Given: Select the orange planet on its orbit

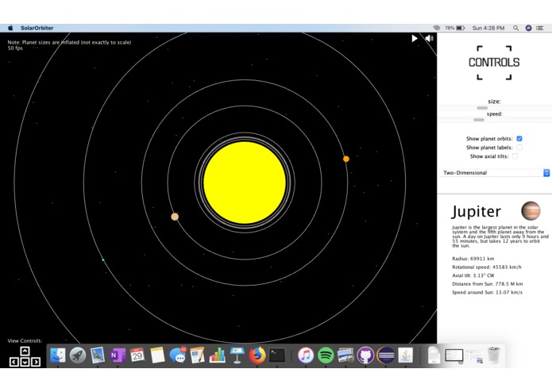Looking at the screenshot, I should coord(346,159).
